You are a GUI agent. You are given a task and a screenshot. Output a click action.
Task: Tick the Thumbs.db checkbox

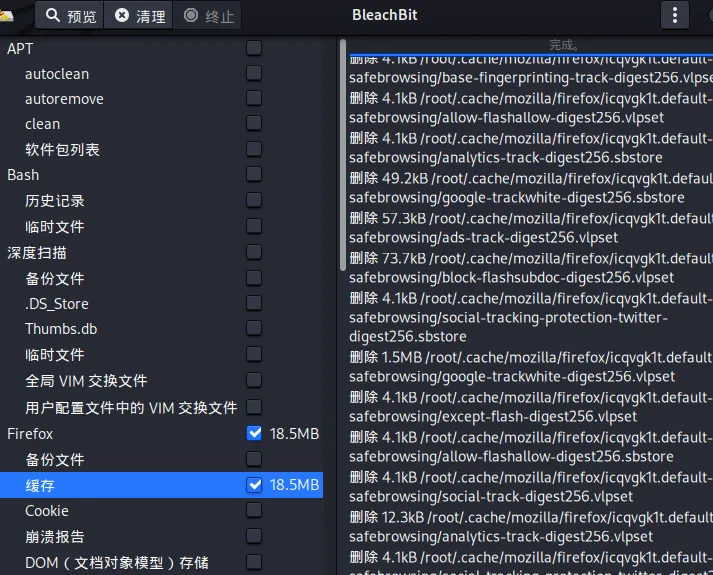point(254,328)
